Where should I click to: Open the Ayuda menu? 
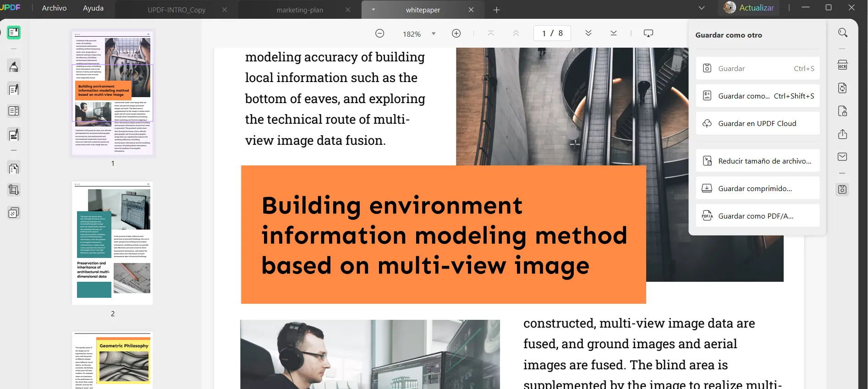click(x=93, y=8)
